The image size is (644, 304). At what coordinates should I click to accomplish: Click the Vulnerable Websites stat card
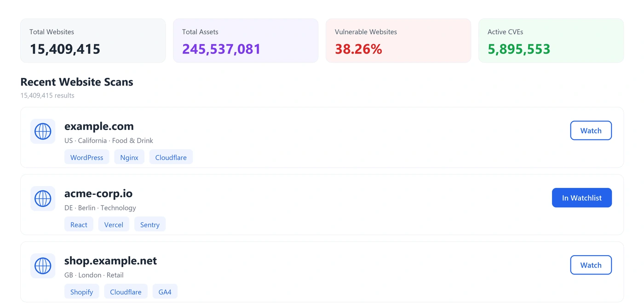tap(398, 41)
